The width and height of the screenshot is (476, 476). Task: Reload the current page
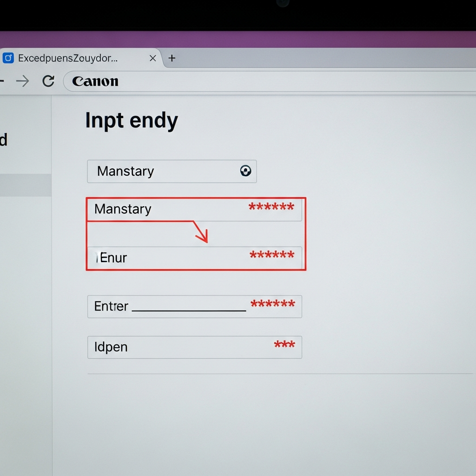48,81
